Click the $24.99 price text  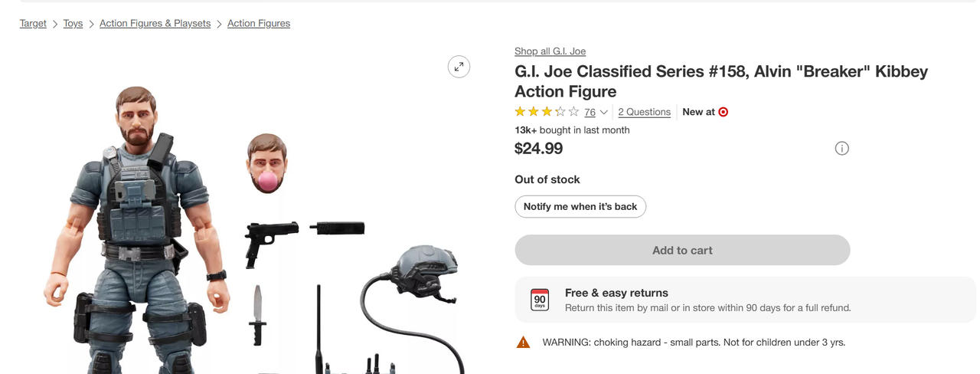[x=538, y=149]
